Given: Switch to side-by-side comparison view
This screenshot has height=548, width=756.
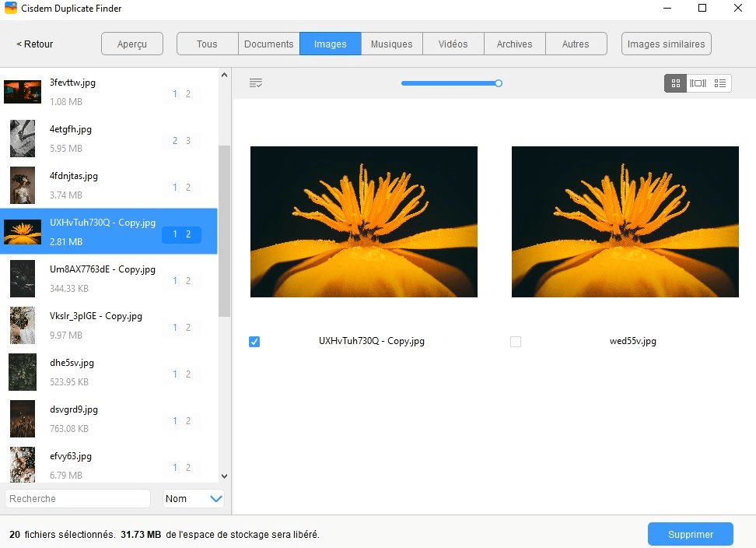Looking at the screenshot, I should (x=698, y=83).
